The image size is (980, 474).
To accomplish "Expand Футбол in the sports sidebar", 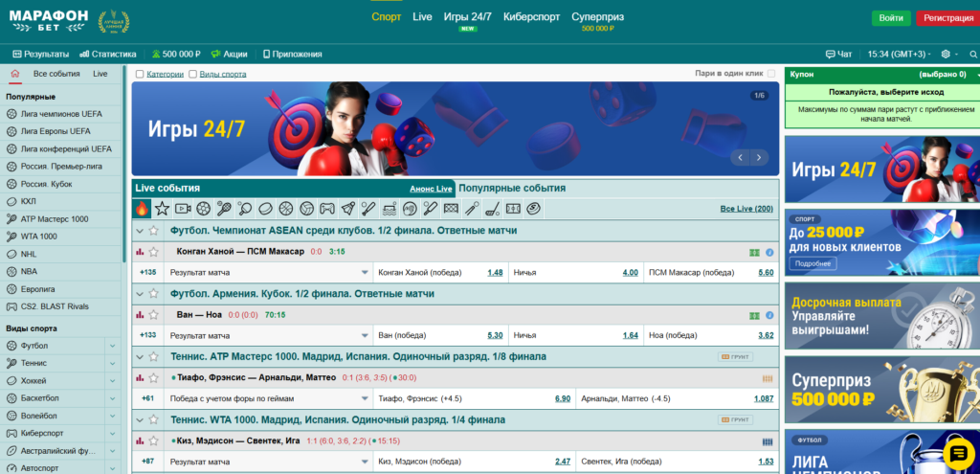I will tap(112, 346).
